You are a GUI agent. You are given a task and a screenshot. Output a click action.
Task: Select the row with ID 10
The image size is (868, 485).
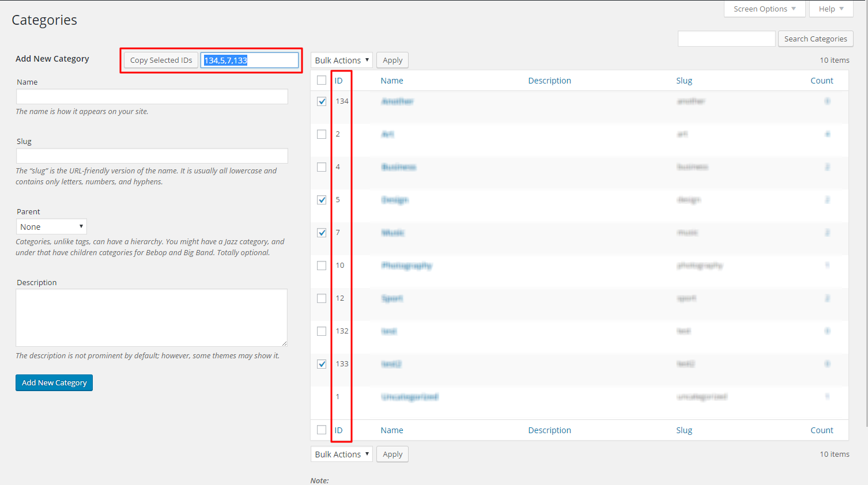[322, 266]
